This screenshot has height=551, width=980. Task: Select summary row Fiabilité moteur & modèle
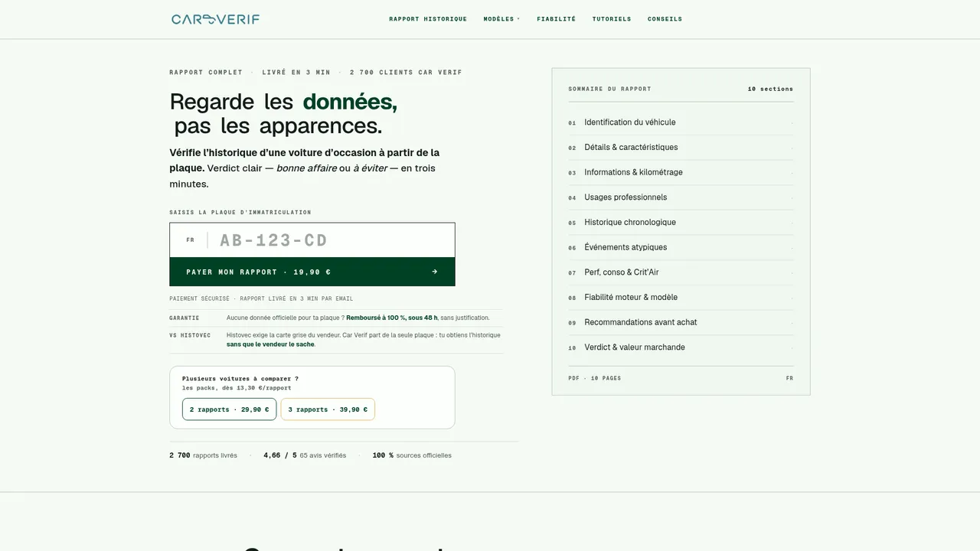point(681,298)
